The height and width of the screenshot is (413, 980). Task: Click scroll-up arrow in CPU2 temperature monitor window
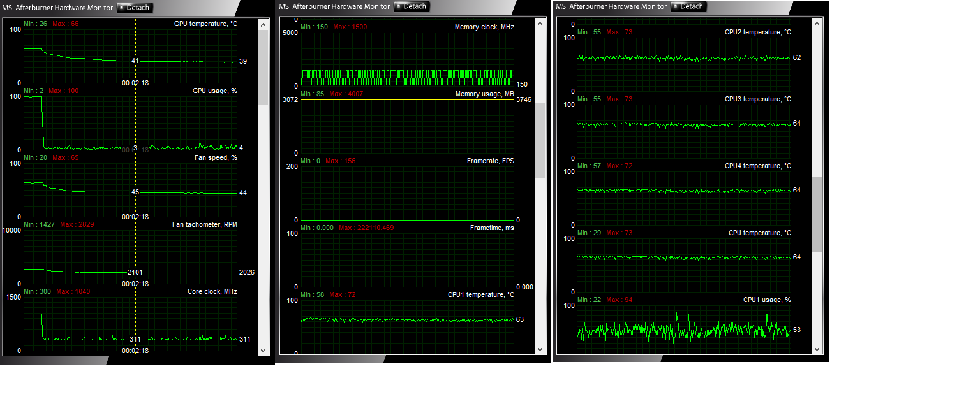point(817,23)
